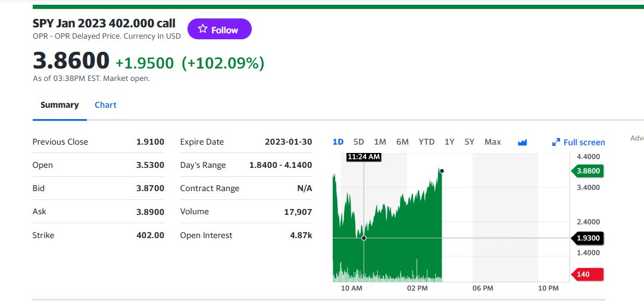
Task: Select the Max chart range
Action: pos(492,142)
